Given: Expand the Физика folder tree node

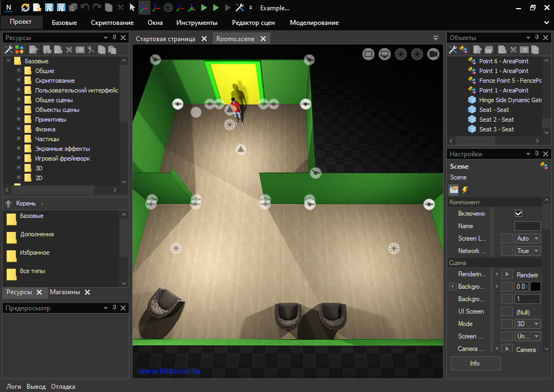Looking at the screenshot, I should coord(19,129).
